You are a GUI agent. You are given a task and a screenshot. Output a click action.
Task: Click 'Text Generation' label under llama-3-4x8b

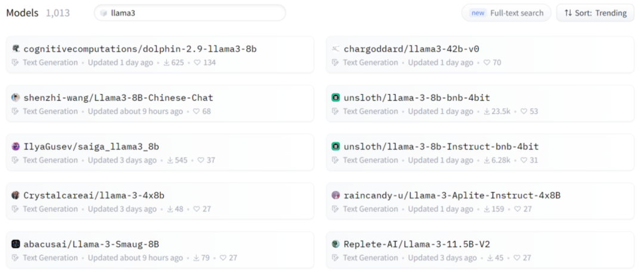click(x=51, y=209)
